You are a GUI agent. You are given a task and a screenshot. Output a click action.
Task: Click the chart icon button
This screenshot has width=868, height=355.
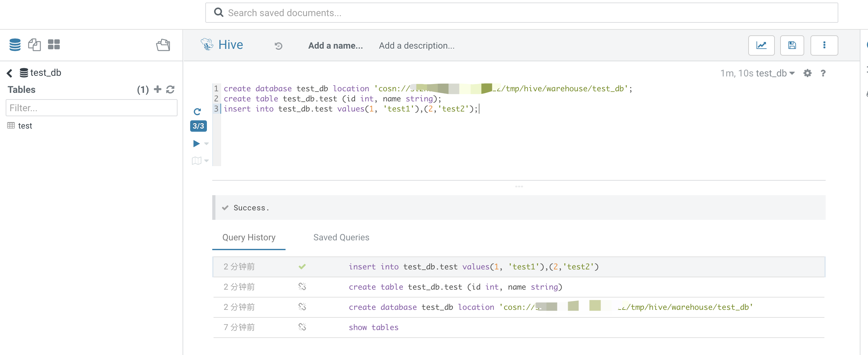pyautogui.click(x=761, y=45)
